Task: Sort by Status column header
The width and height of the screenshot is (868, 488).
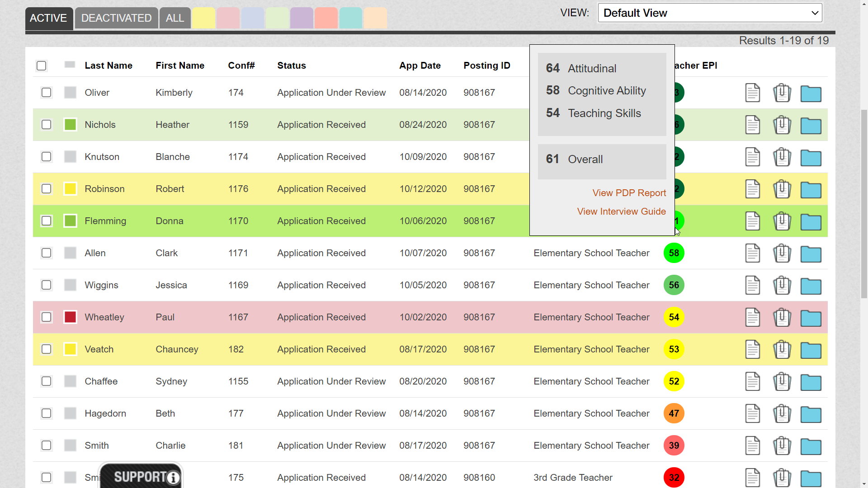Action: point(292,66)
